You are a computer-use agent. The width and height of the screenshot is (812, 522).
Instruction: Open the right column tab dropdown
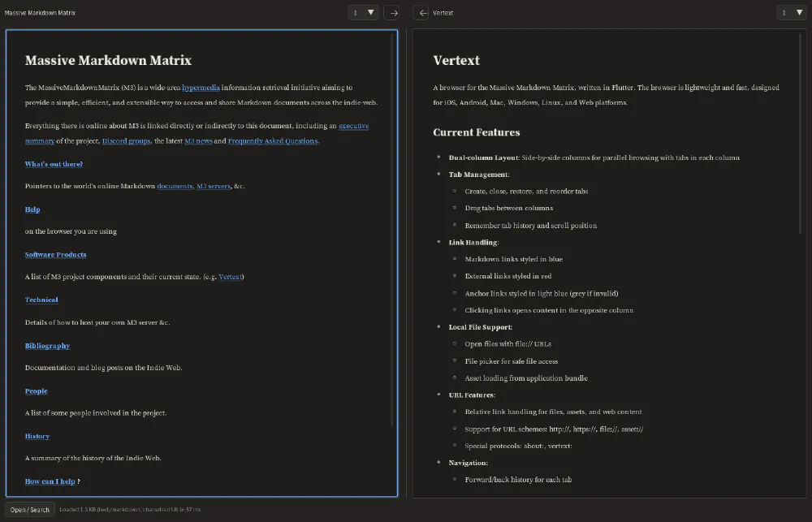(x=791, y=13)
